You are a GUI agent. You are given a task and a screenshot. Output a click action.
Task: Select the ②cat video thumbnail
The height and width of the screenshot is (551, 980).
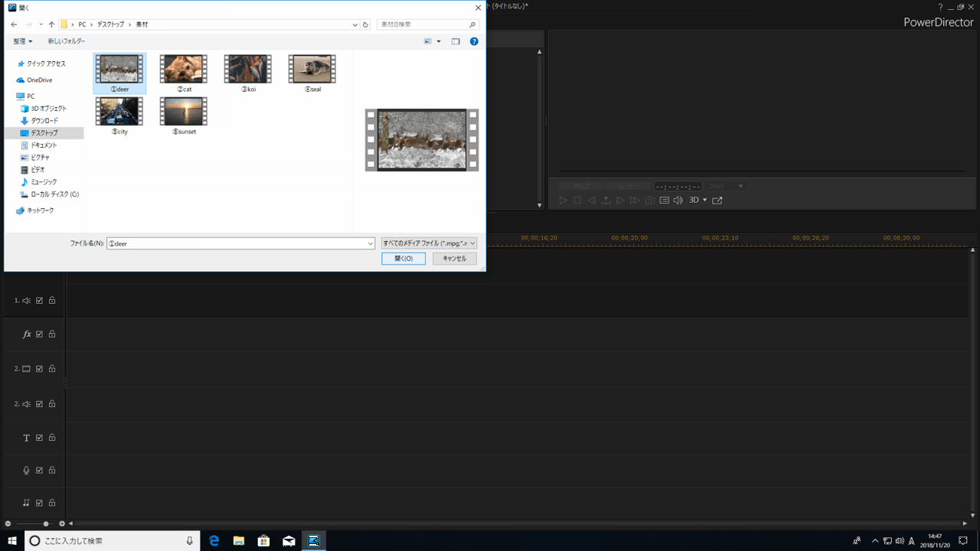(184, 73)
